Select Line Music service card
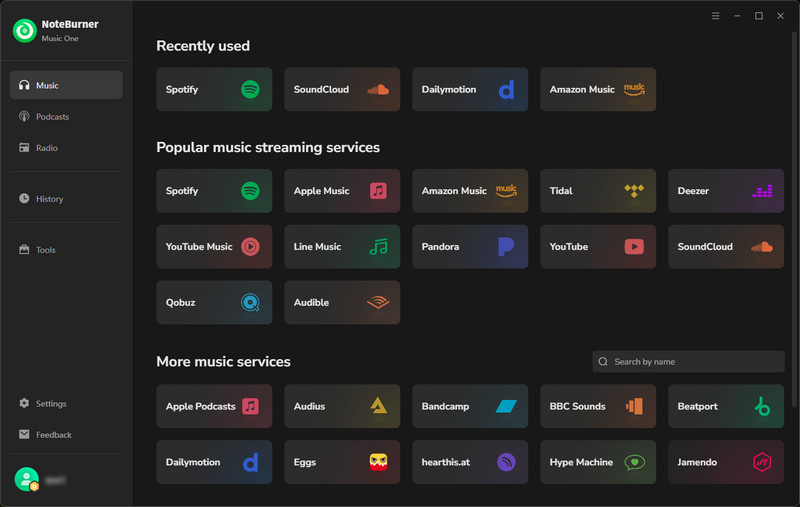 [x=342, y=246]
